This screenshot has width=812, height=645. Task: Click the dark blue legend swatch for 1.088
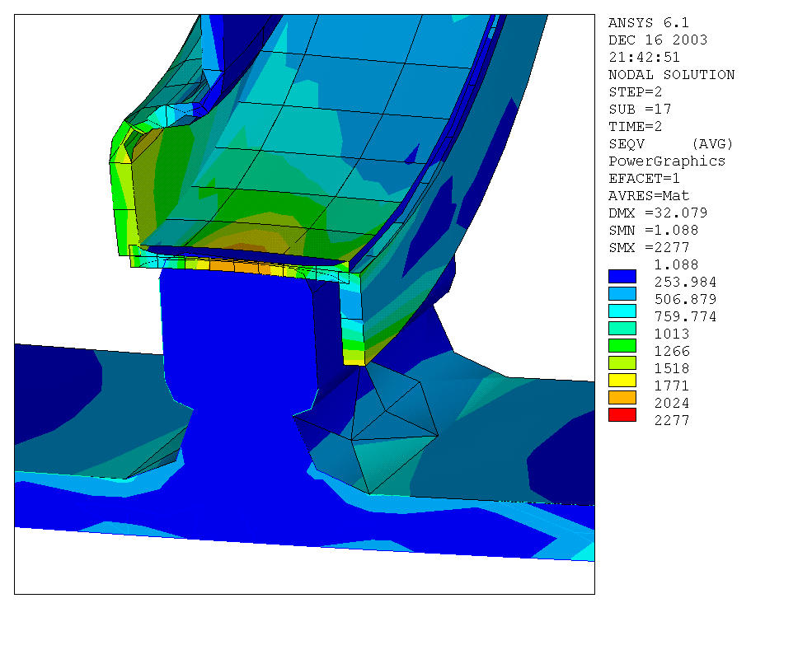click(x=622, y=277)
